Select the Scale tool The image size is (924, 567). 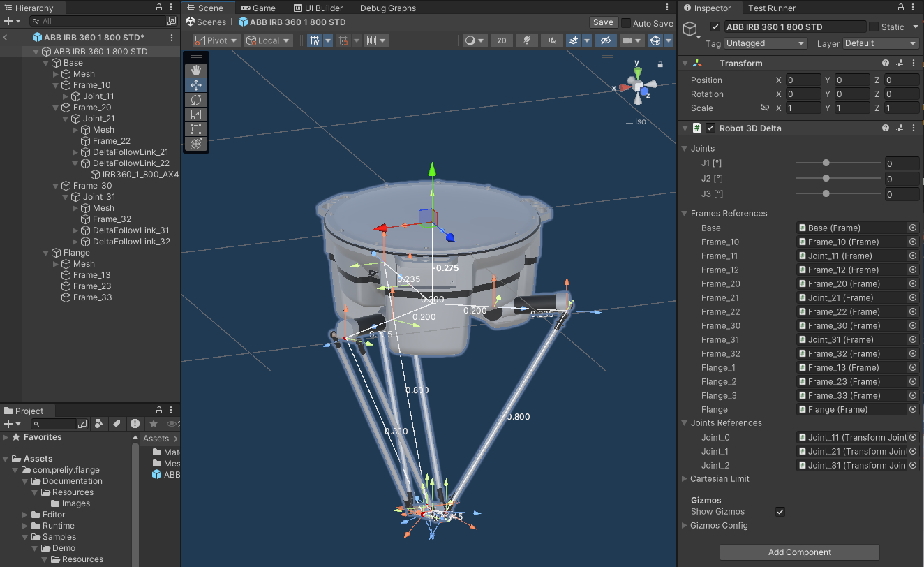point(196,115)
